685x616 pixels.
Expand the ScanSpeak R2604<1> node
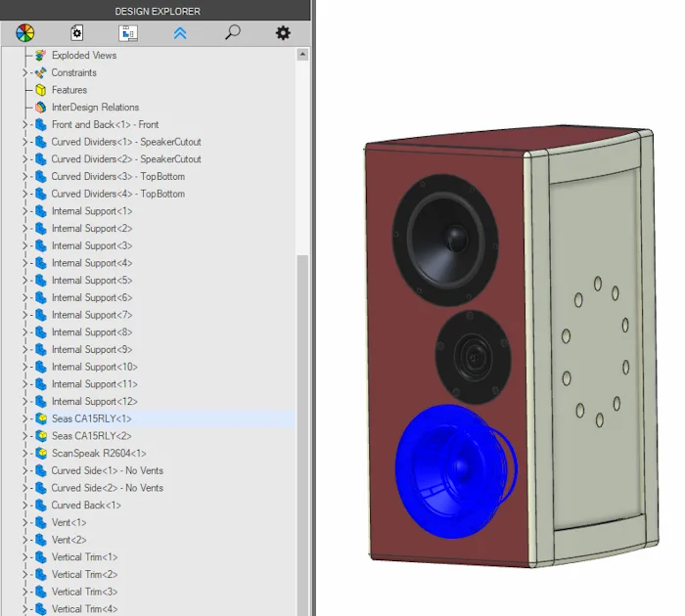(24, 454)
